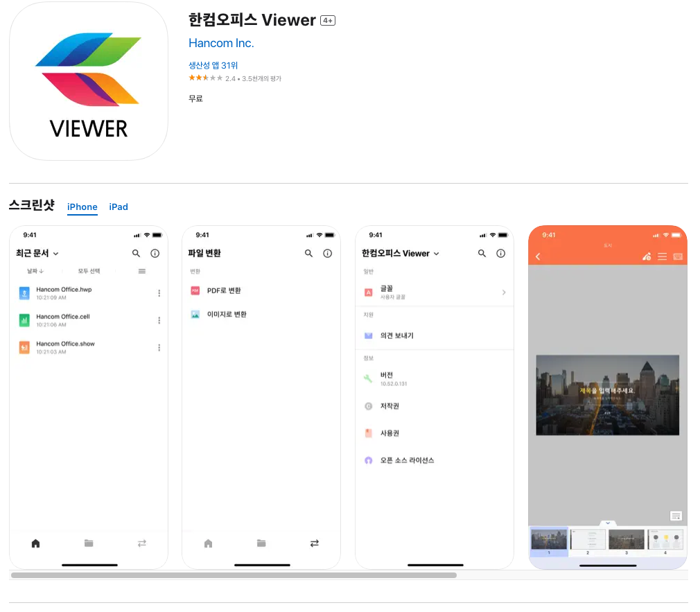
Task: Click the star rating display
Action: point(205,78)
